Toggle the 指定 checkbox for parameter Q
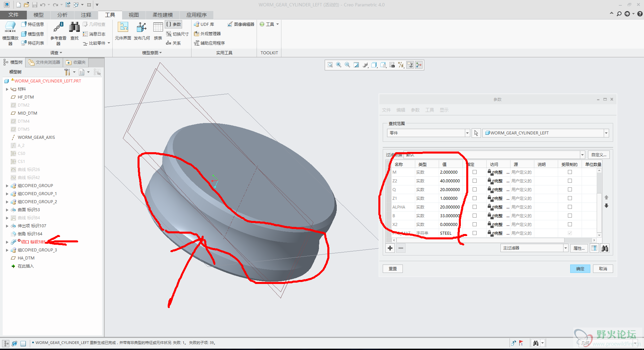Image resolution: width=644 pixels, height=350 pixels. [x=474, y=189]
